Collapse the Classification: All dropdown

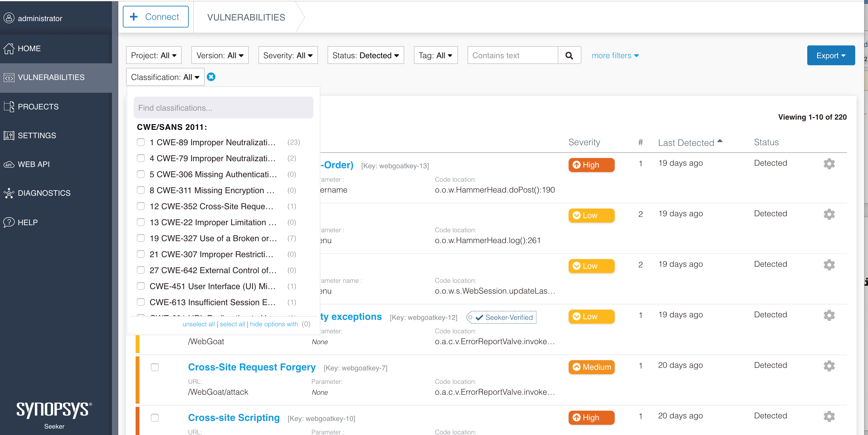[x=165, y=77]
